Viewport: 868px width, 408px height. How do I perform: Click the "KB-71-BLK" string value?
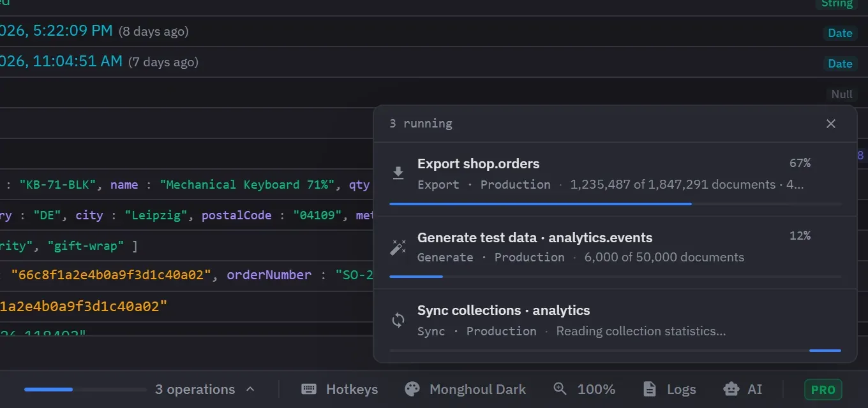click(57, 185)
